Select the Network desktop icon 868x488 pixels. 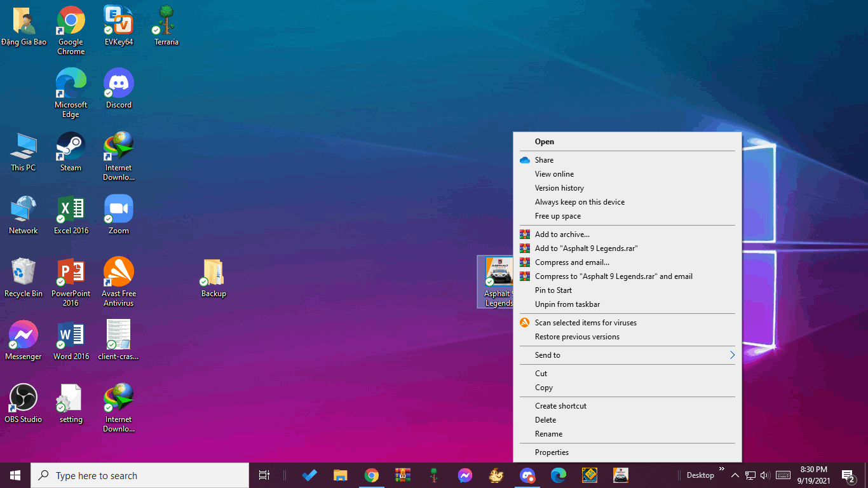tap(24, 215)
